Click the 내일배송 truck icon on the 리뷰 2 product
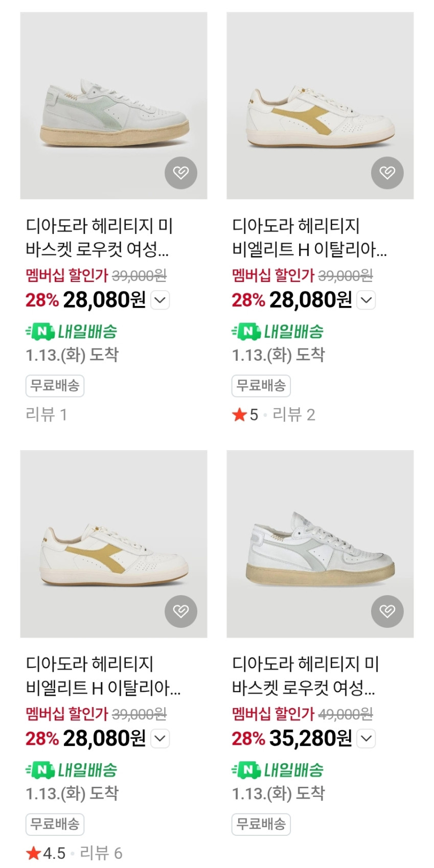Viewport: 434px width, 868px height. click(x=246, y=332)
